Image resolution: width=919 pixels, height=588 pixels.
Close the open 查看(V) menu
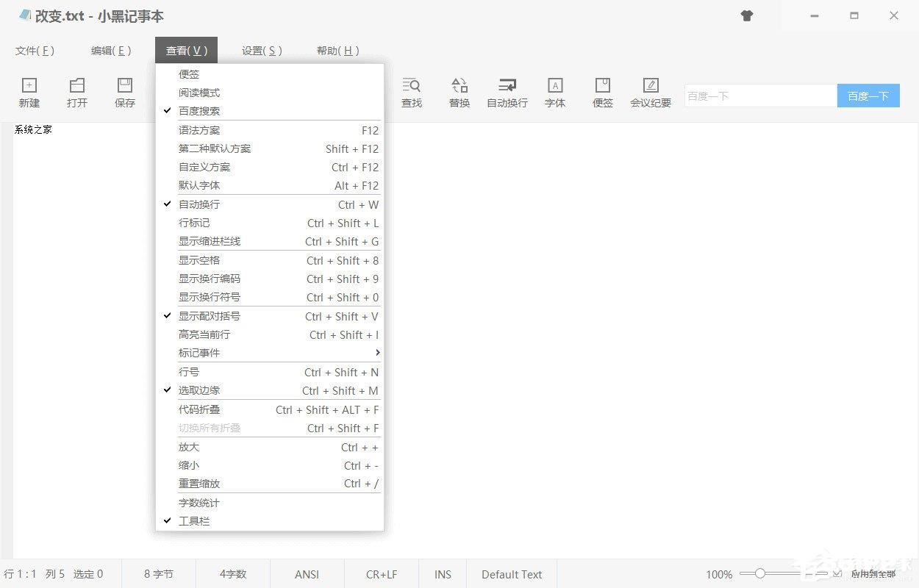point(187,51)
